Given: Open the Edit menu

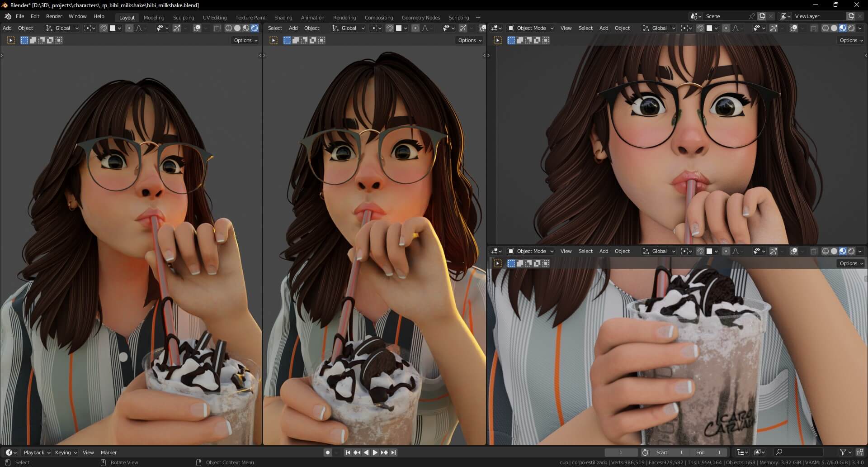Looking at the screenshot, I should tap(35, 16).
